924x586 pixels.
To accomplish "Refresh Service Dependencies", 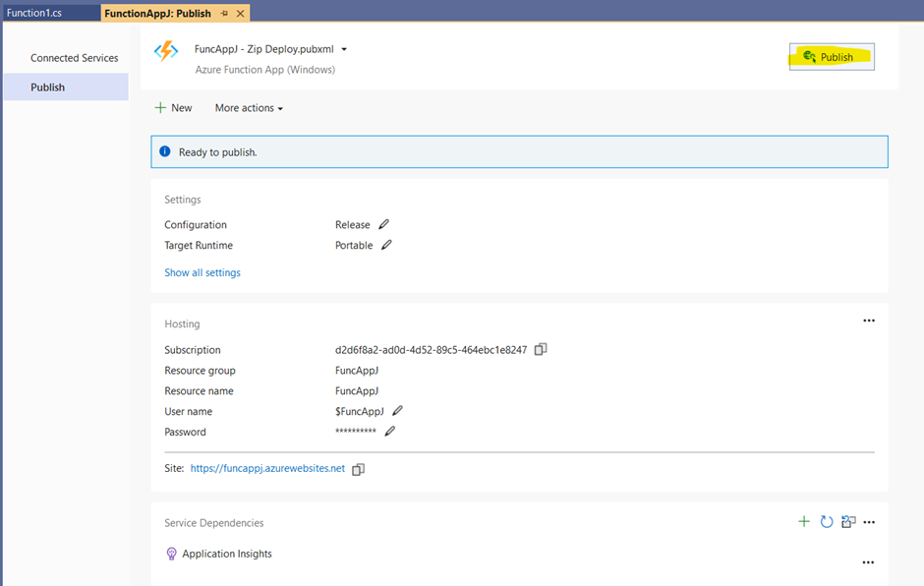I will [826, 522].
